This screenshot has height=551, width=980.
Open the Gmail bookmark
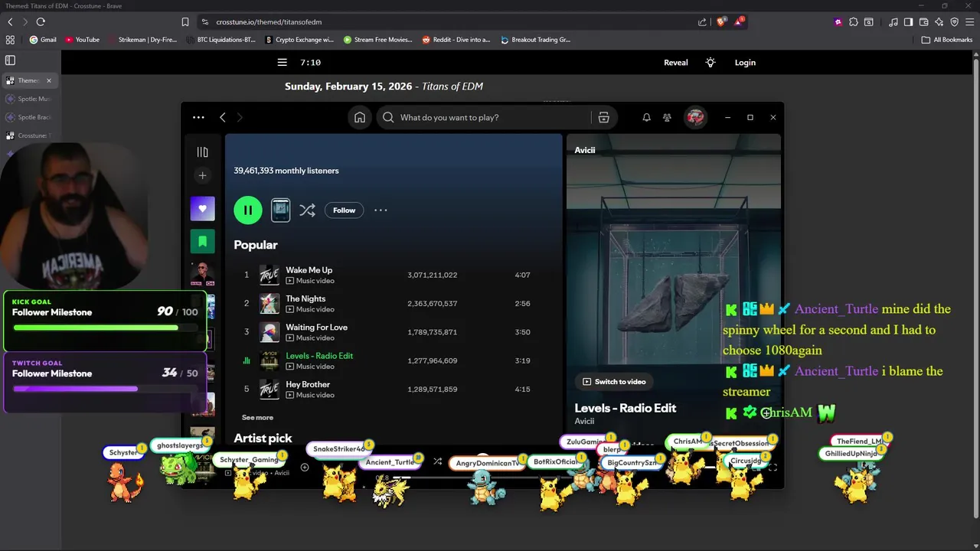pos(43,40)
